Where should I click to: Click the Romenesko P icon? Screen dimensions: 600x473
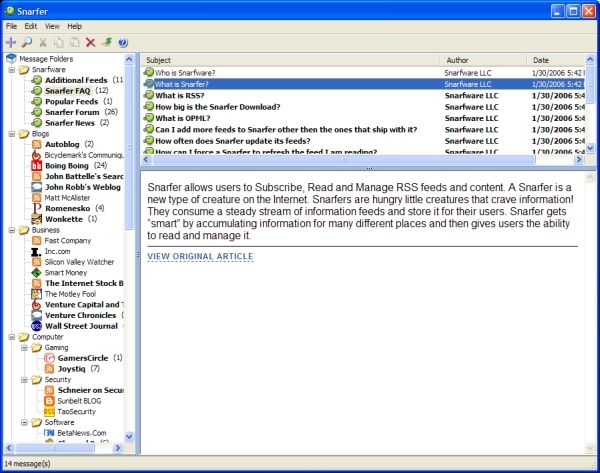pos(37,208)
